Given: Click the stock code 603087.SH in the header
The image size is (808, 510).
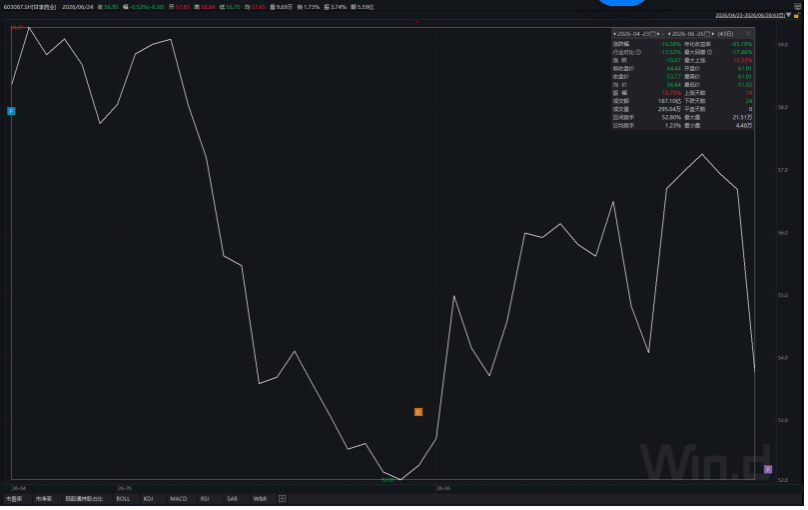Looking at the screenshot, I should pos(16,7).
